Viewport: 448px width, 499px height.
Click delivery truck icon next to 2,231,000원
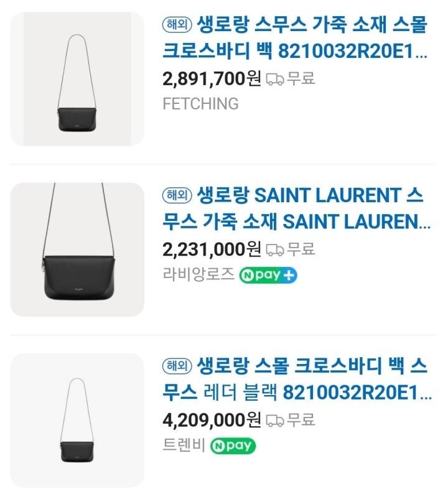275,250
